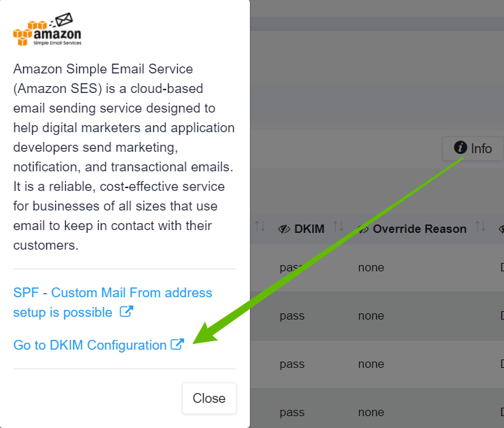Sort by the DKIM column arrows

(338, 227)
